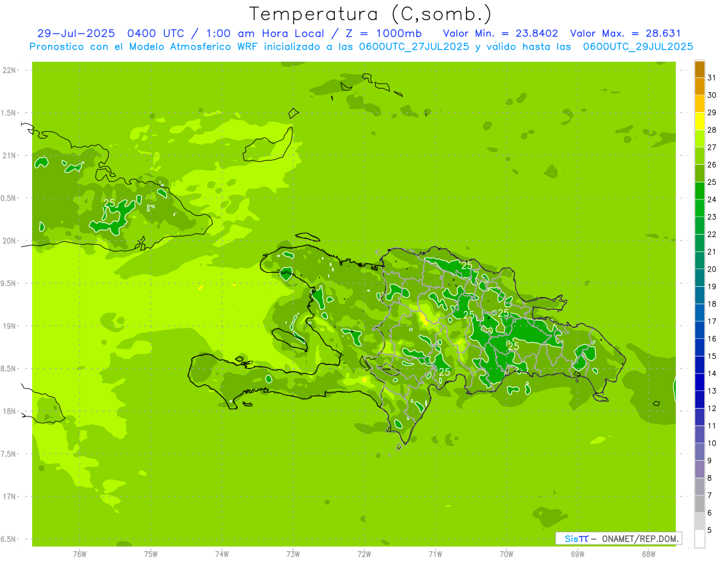Click the '72W' longitude label
Image resolution: width=728 pixels, height=562 pixels.
364,554
